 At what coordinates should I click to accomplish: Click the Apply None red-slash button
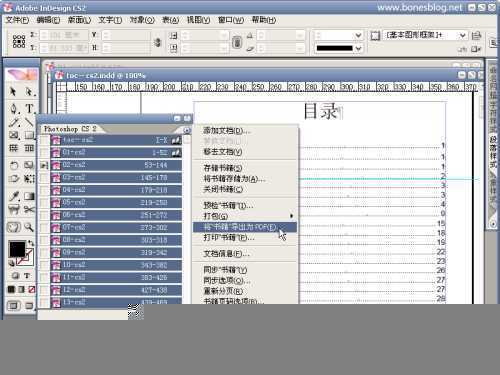31,289
